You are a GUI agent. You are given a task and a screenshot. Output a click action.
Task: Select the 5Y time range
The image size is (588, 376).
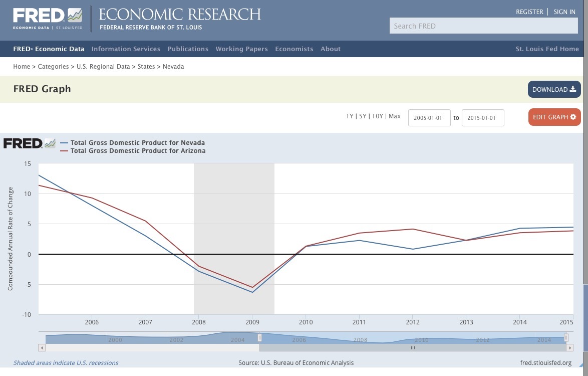362,116
